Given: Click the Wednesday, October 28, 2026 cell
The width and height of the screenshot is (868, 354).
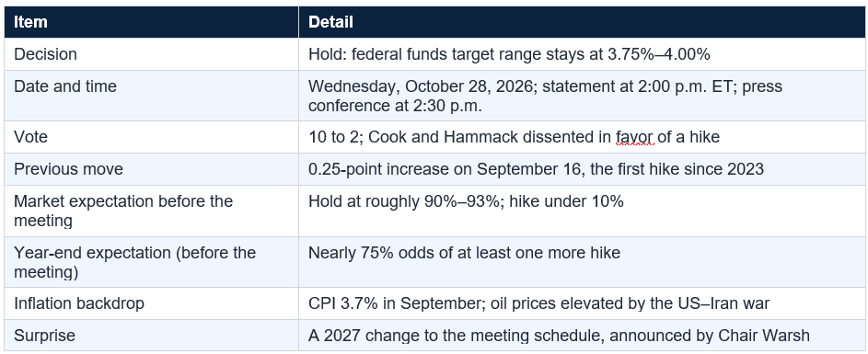Looking at the screenshot, I should 581,96.
